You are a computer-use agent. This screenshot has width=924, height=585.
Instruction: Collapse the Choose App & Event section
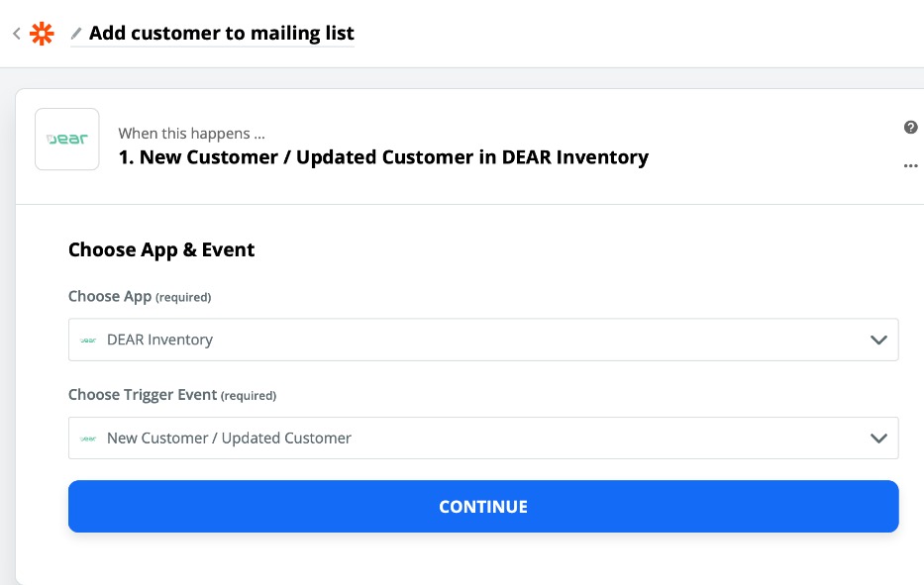[x=161, y=249]
